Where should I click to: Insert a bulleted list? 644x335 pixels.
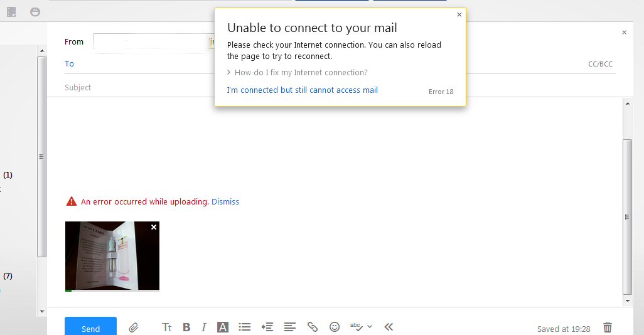(x=245, y=327)
